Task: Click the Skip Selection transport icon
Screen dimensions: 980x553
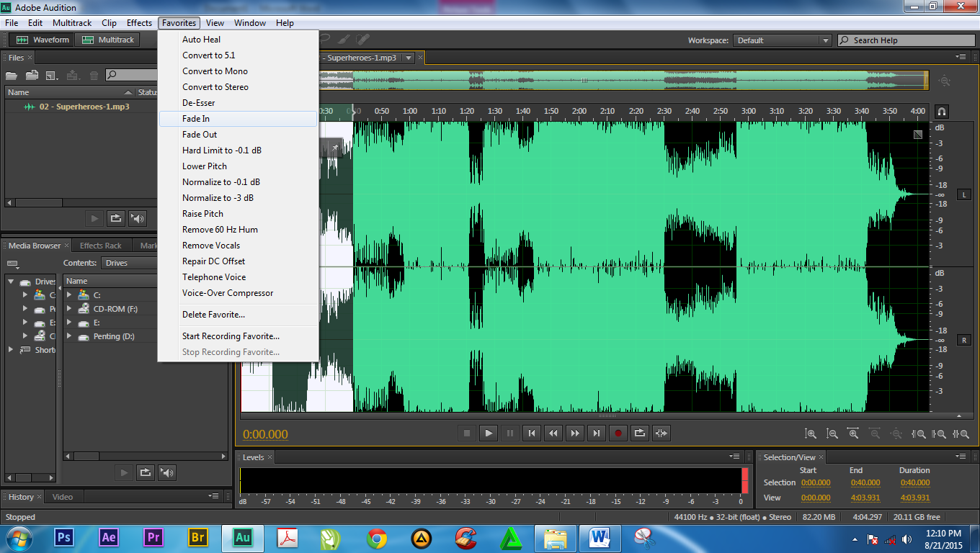Action: click(661, 433)
